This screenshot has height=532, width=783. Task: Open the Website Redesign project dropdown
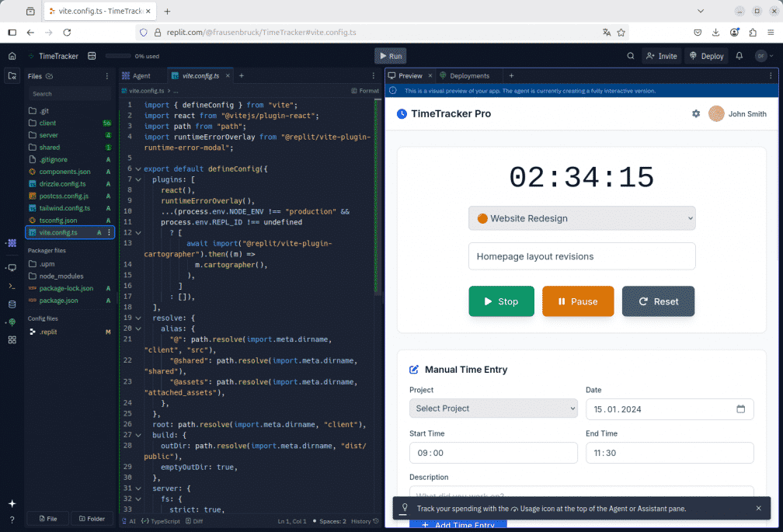[582, 218]
